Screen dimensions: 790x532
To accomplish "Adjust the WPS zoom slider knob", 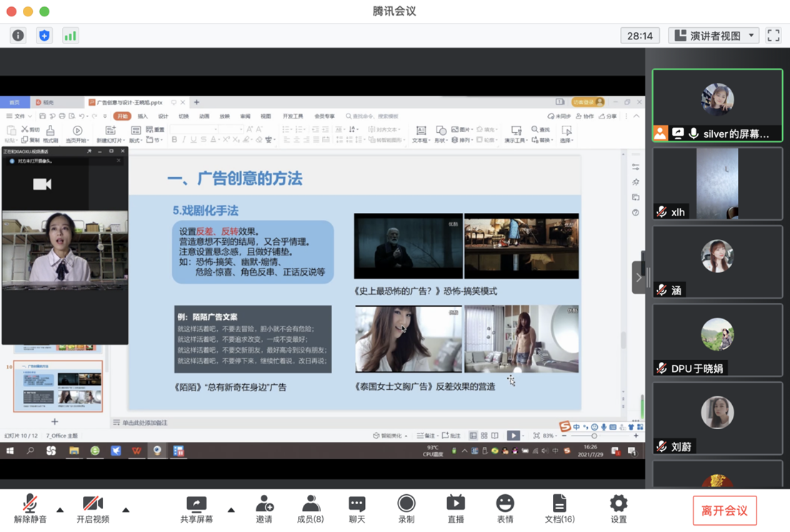I will coord(594,436).
